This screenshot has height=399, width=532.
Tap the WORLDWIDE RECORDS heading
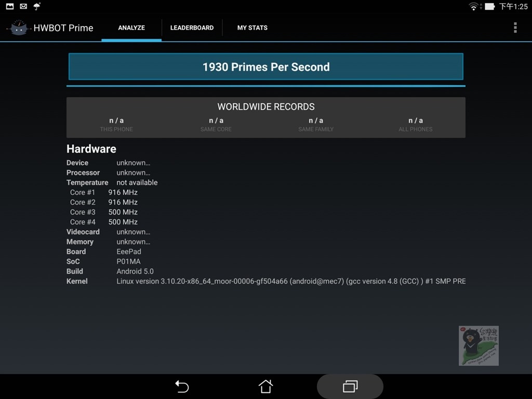[x=266, y=107]
